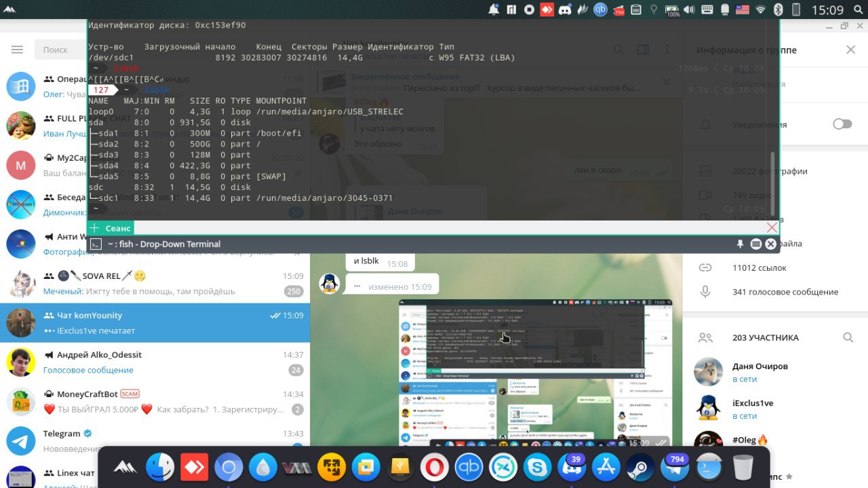Open Skype from the dock
The width and height of the screenshot is (868, 488).
(537, 467)
